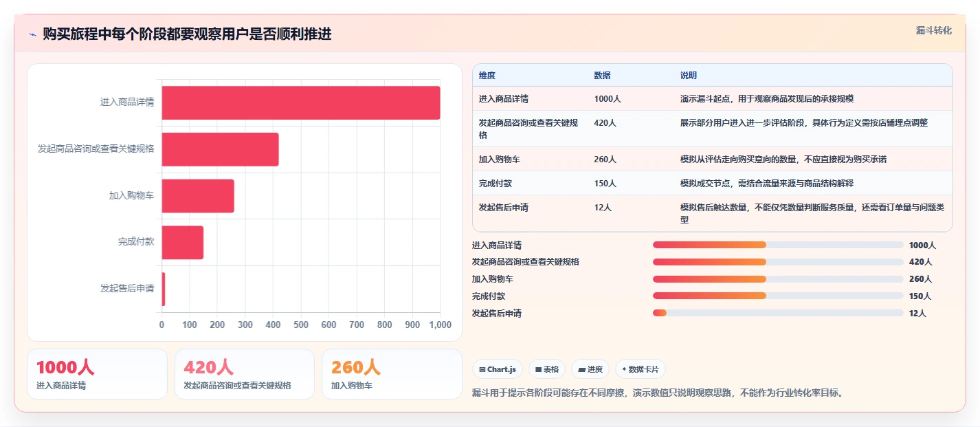980x427 pixels.
Task: Select the Chart.js chip
Action: coord(498,369)
